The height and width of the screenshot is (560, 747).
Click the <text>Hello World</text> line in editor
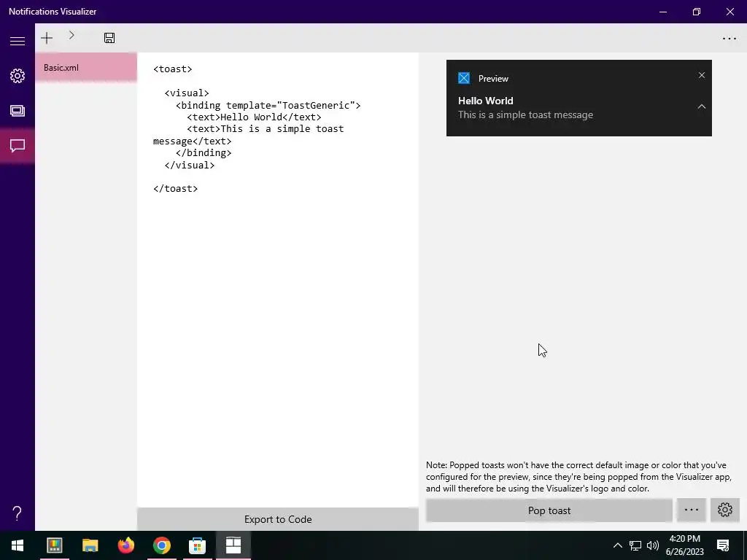tap(254, 117)
